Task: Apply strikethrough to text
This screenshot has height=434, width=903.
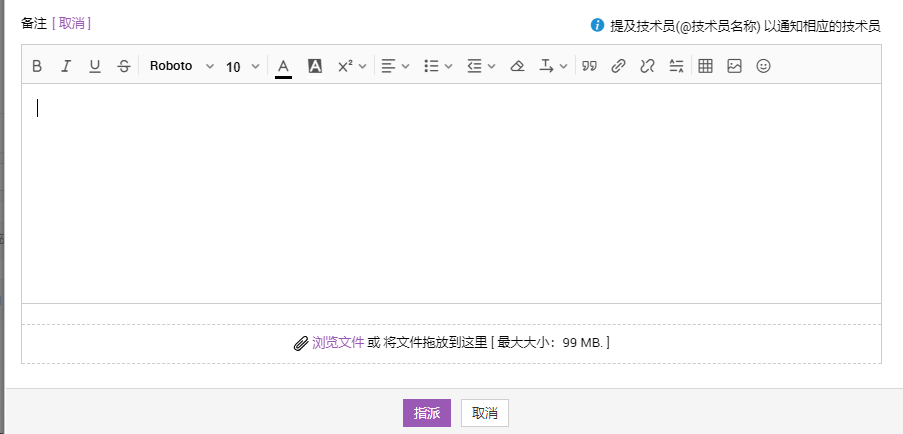Action: [x=123, y=66]
